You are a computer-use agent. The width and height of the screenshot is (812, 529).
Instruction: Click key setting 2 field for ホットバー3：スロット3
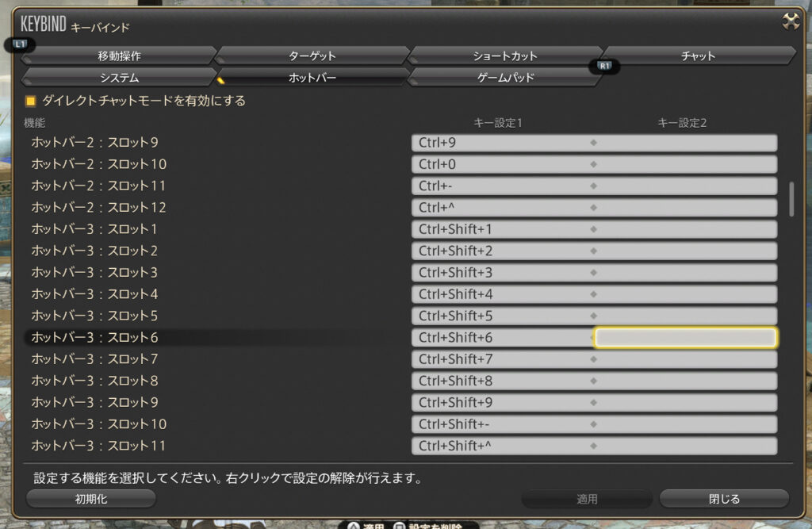pyautogui.click(x=686, y=273)
